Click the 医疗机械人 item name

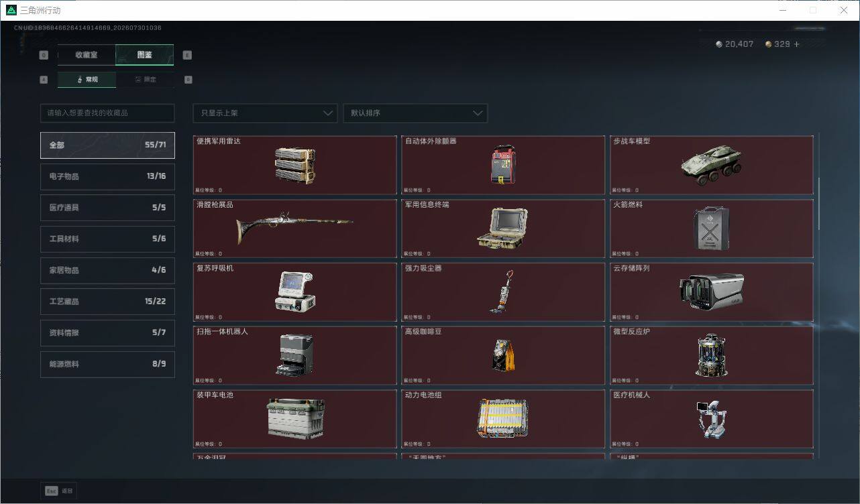click(631, 395)
